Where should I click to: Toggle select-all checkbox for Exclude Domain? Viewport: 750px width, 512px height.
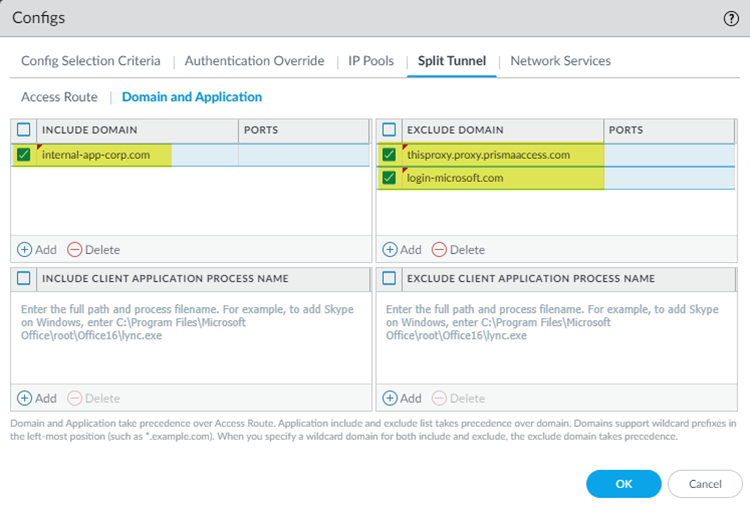point(389,130)
